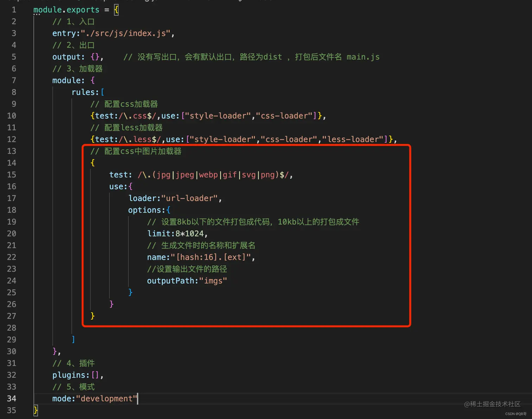Click line number 34 in the gutter
This screenshot has width=532, height=419.
point(12,399)
